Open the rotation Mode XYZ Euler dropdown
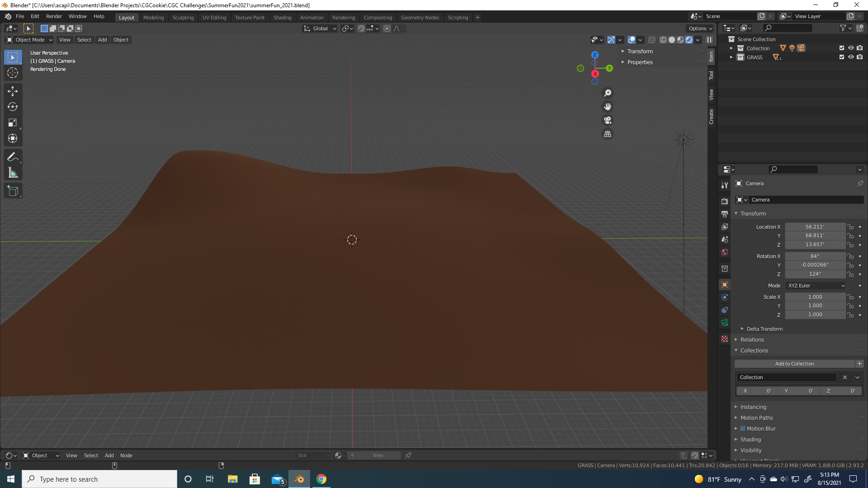This screenshot has height=488, width=868. coord(816,286)
